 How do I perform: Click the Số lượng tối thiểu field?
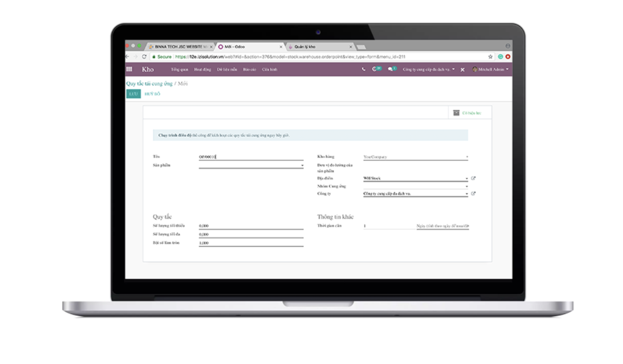[x=251, y=226]
